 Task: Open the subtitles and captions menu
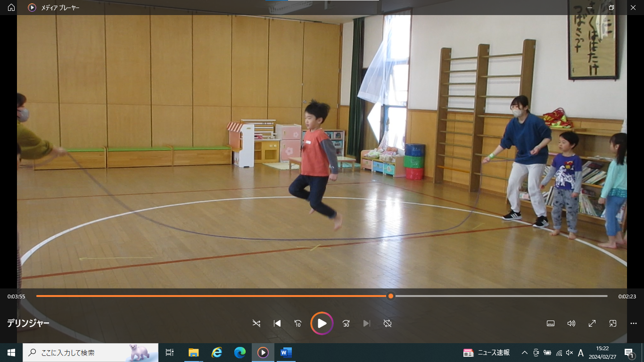(x=550, y=323)
